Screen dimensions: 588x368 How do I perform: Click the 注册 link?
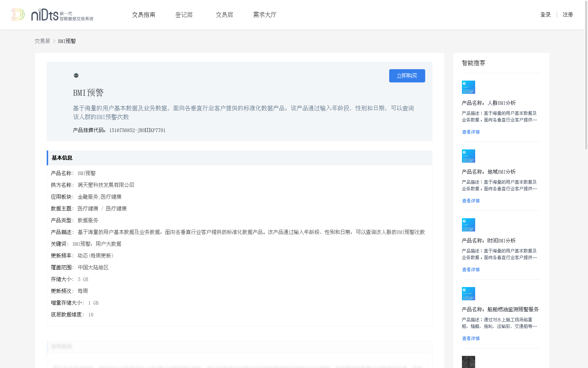pyautogui.click(x=568, y=15)
